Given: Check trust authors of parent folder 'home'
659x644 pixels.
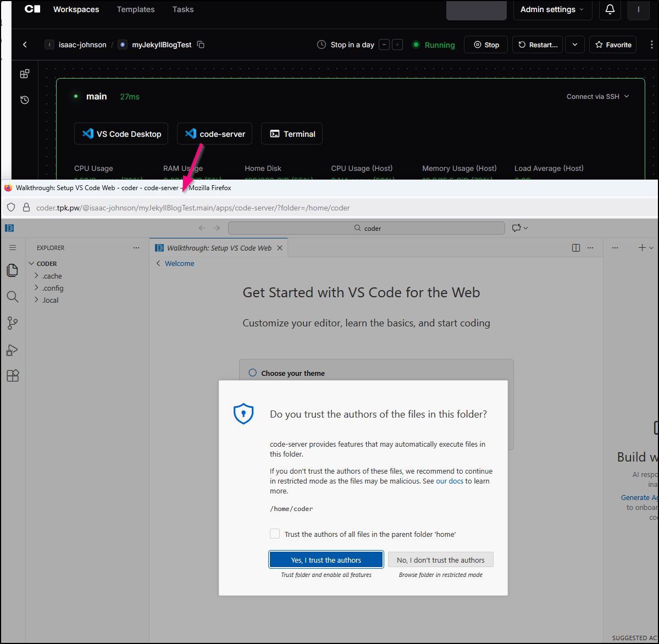Looking at the screenshot, I should [275, 534].
